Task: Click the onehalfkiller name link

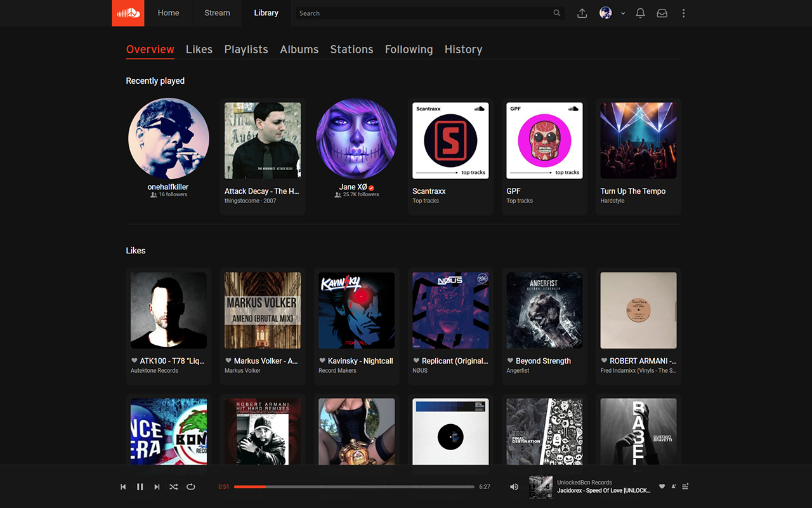Action: click(168, 187)
